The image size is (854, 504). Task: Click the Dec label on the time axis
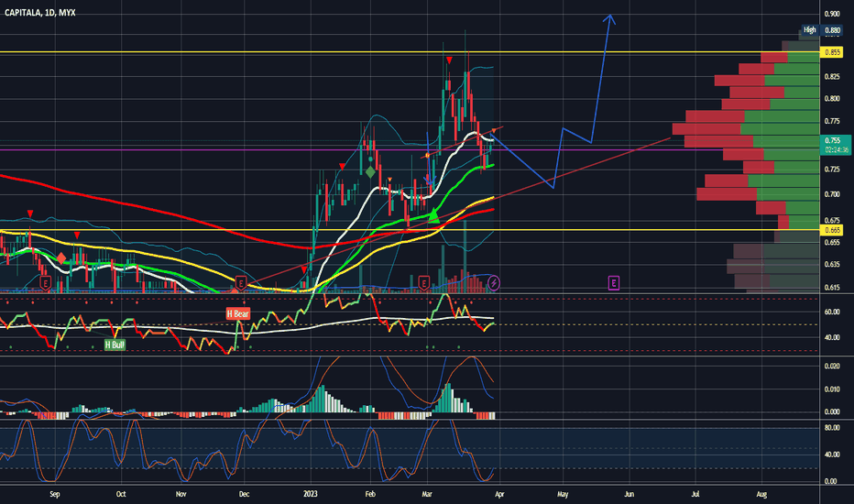[x=244, y=494]
